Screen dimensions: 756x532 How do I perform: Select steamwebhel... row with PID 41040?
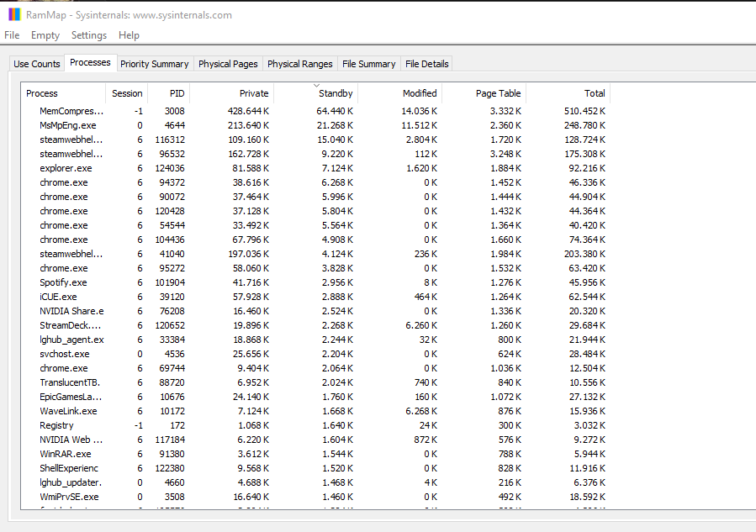pyautogui.click(x=316, y=254)
